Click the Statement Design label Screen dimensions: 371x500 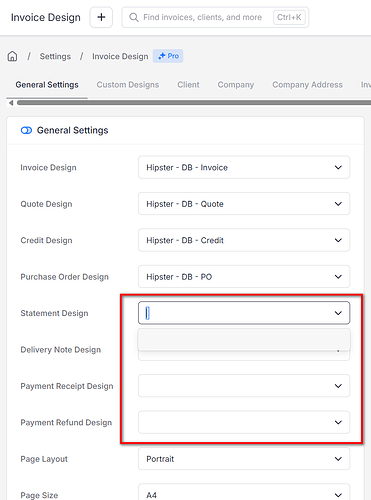pos(54,313)
